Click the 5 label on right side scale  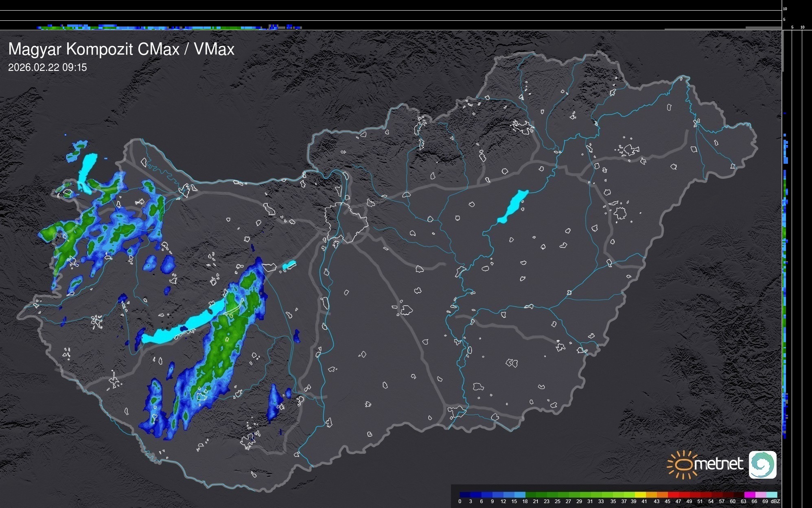click(x=792, y=27)
